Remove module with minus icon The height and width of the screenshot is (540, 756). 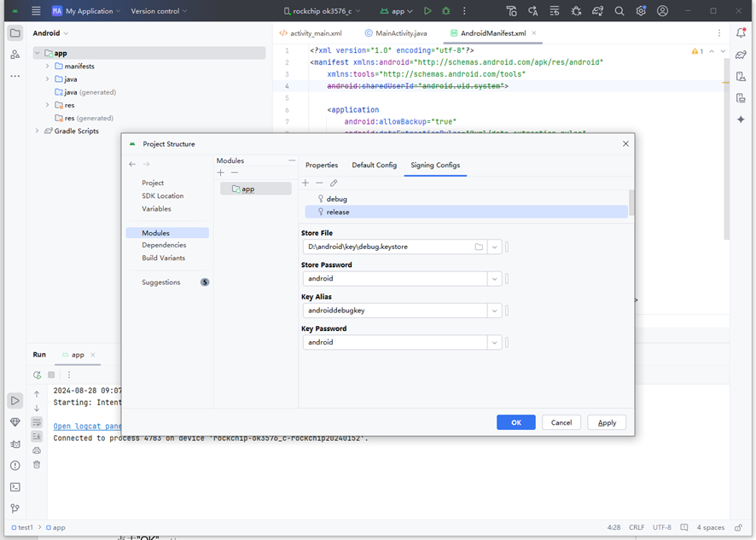coord(235,172)
